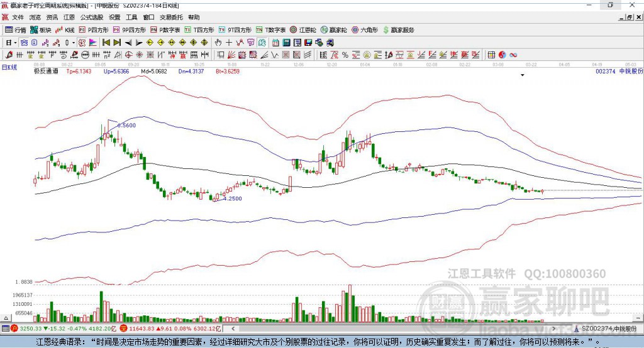This screenshot has height=348, width=644.
Task: Click the truck icon in toolbar
Action: click(330, 43)
